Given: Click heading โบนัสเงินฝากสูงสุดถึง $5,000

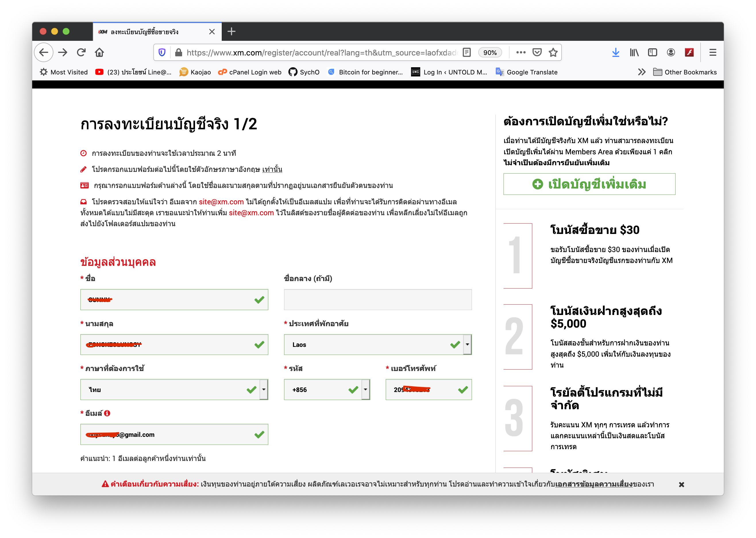Looking at the screenshot, I should [606, 317].
